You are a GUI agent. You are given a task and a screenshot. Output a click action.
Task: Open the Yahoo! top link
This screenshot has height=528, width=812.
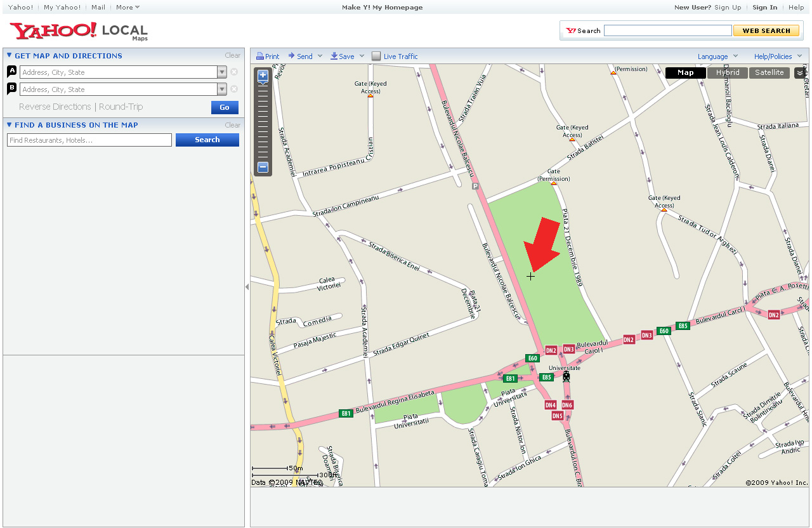point(21,8)
